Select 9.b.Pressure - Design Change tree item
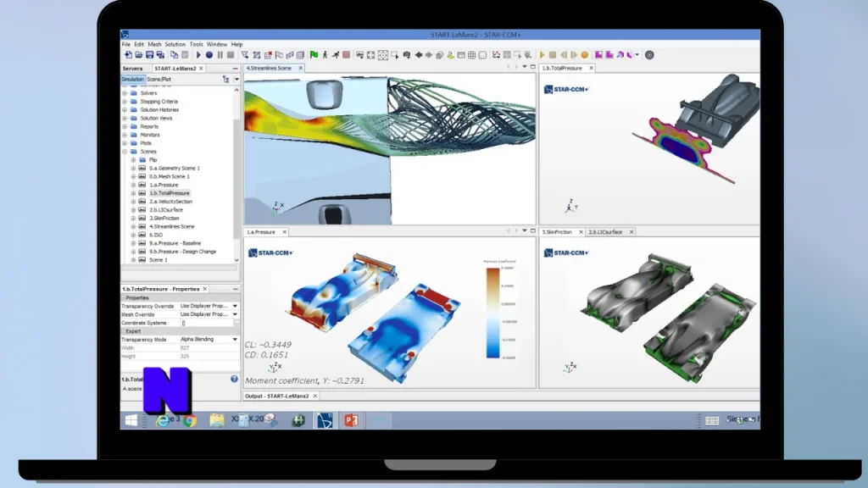Viewport: 868px width, 488px height. [183, 251]
